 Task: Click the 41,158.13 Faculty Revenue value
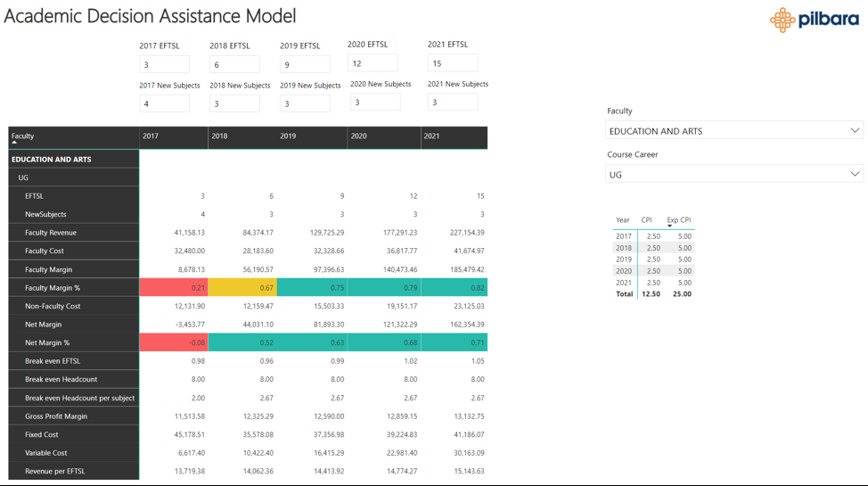(189, 233)
